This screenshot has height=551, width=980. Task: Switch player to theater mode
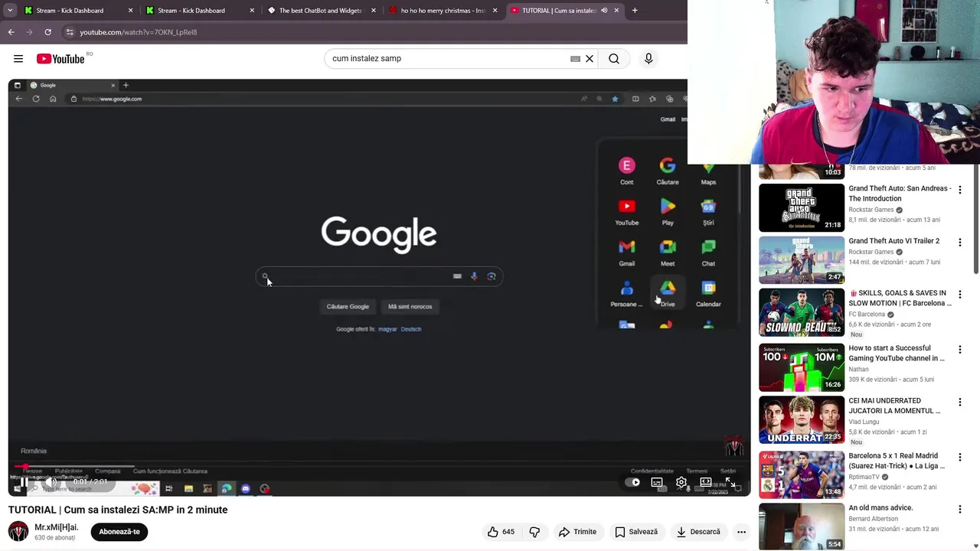click(x=706, y=482)
